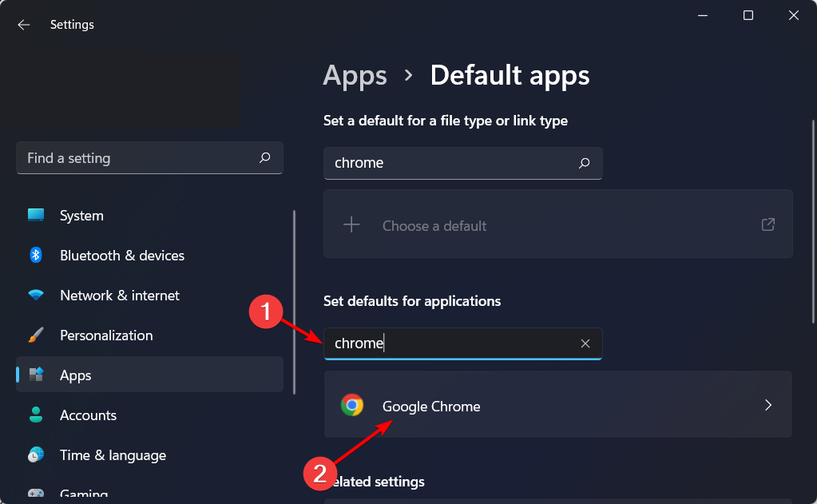Click the Default apps page heading

(x=510, y=76)
